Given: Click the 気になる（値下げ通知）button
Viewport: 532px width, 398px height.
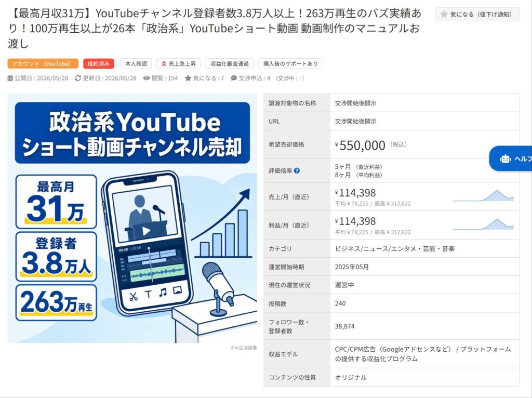Looking at the screenshot, I should point(477,14).
